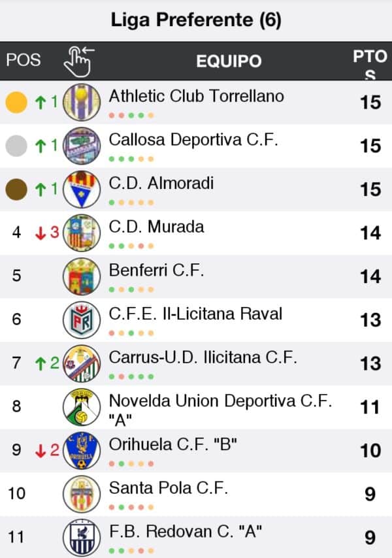Screen dimensions: 392x558
Task: Sort by the POS column header
Action: click(24, 60)
